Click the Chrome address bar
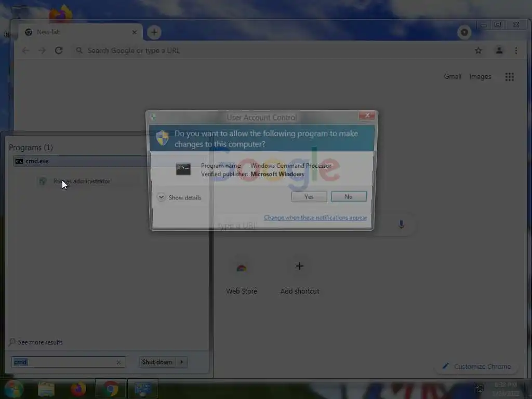This screenshot has height=399, width=532. [271, 50]
